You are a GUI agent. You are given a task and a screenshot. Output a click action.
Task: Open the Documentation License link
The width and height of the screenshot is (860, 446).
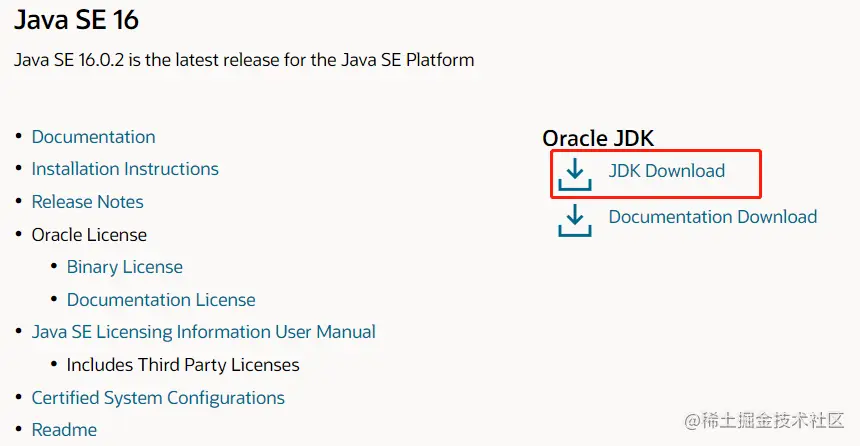click(x=161, y=300)
